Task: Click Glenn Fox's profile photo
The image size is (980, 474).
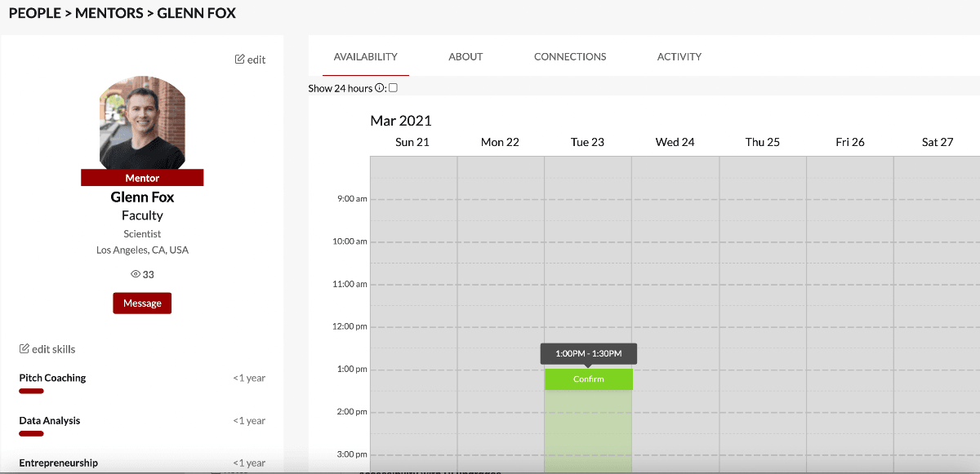Action: click(142, 123)
